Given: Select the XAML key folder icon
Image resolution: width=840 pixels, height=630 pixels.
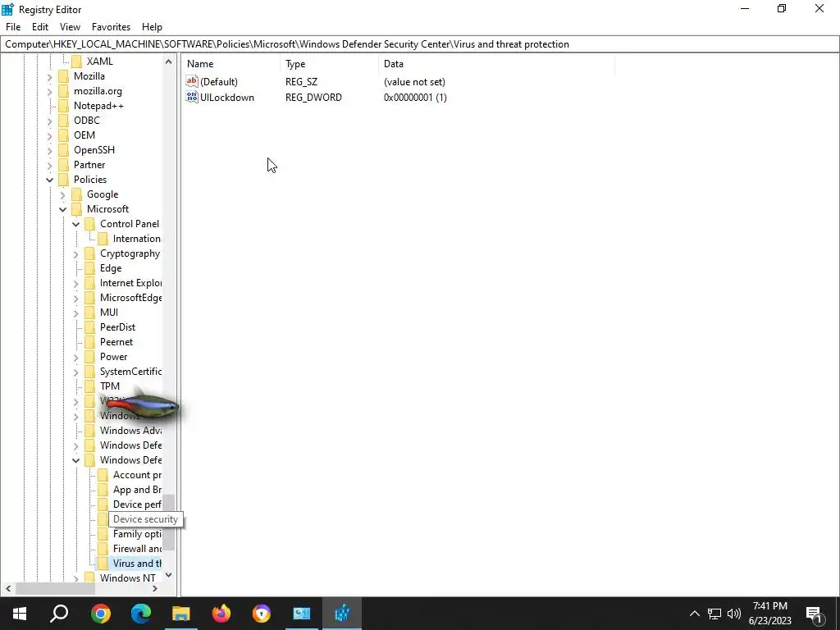Looking at the screenshot, I should 76,61.
